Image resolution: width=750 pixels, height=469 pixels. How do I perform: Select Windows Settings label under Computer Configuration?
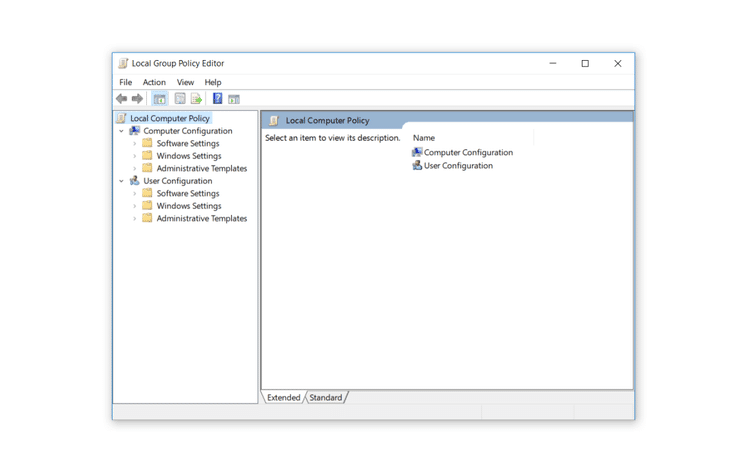189,156
